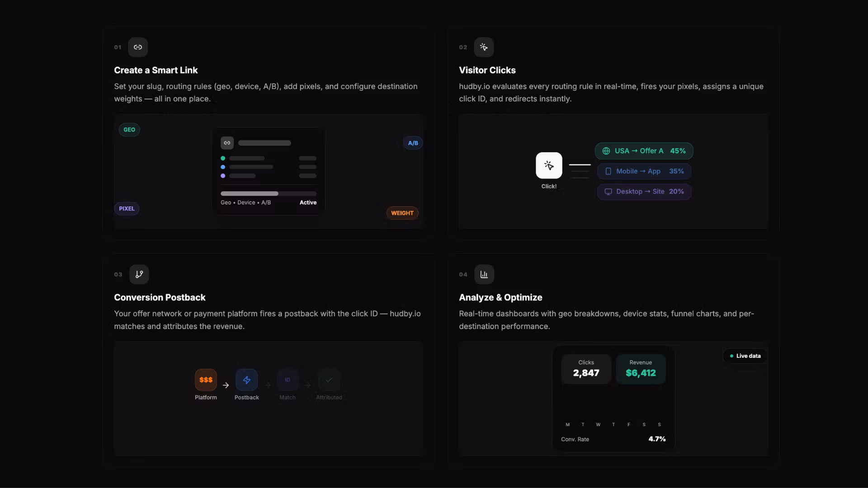
Task: Click the Create a Smart Link heading
Action: tap(156, 70)
